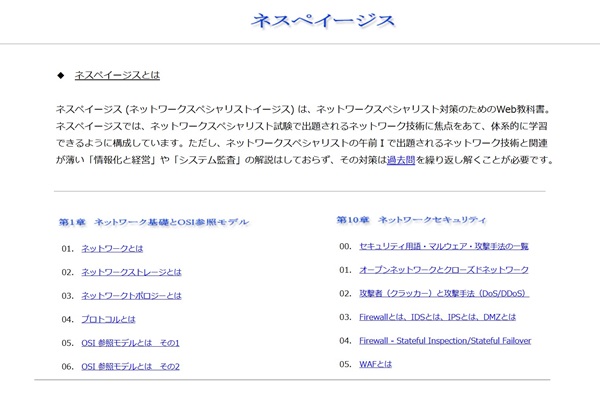The image size is (600, 395).
Task: Open 攻撃者（クラッカー）と攻撃手法 (DoS/DDoS) link
Action: pos(444,294)
